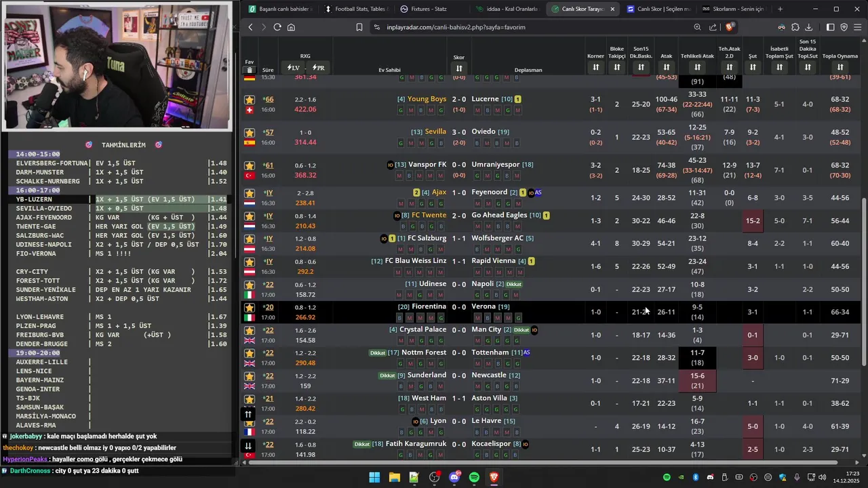This screenshot has height=488, width=868.
Task: Toggle favorite star for Ajax vs Feyenoord
Action: tap(250, 193)
